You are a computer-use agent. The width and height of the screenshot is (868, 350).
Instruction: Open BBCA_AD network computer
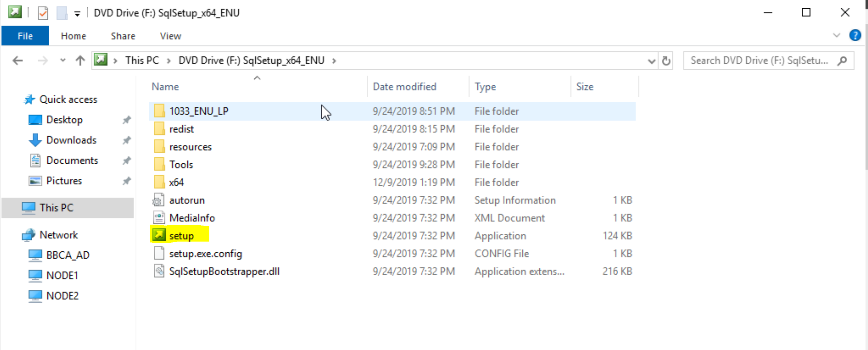coord(68,255)
